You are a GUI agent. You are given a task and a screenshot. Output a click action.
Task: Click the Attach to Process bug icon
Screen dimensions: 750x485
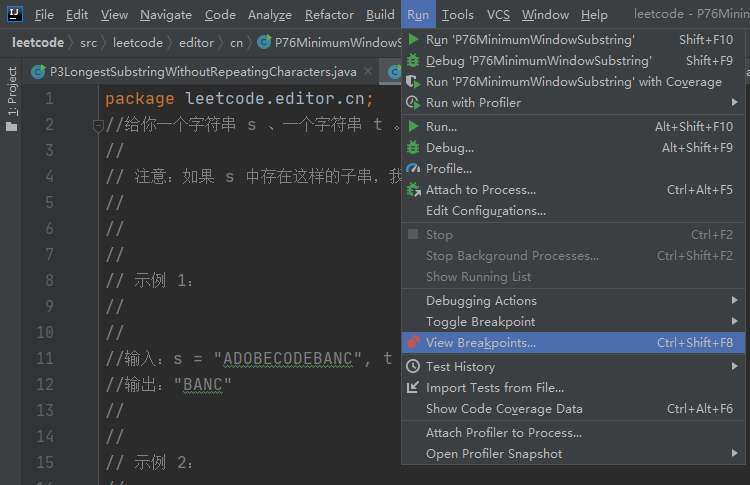413,190
